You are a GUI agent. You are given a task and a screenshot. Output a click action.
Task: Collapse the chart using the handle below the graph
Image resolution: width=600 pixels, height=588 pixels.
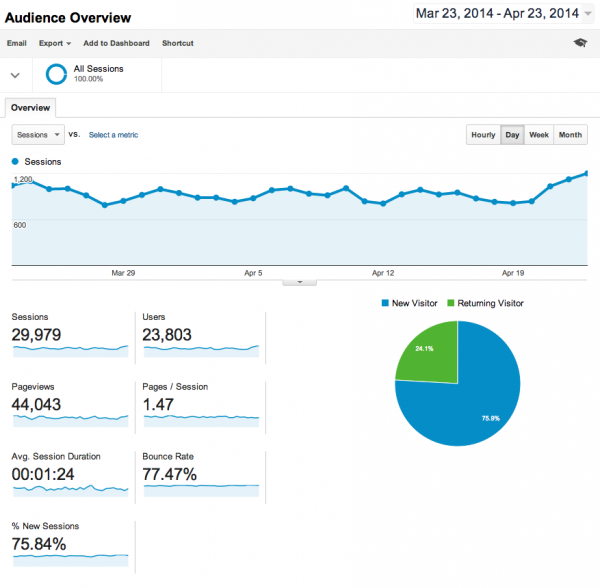click(299, 282)
